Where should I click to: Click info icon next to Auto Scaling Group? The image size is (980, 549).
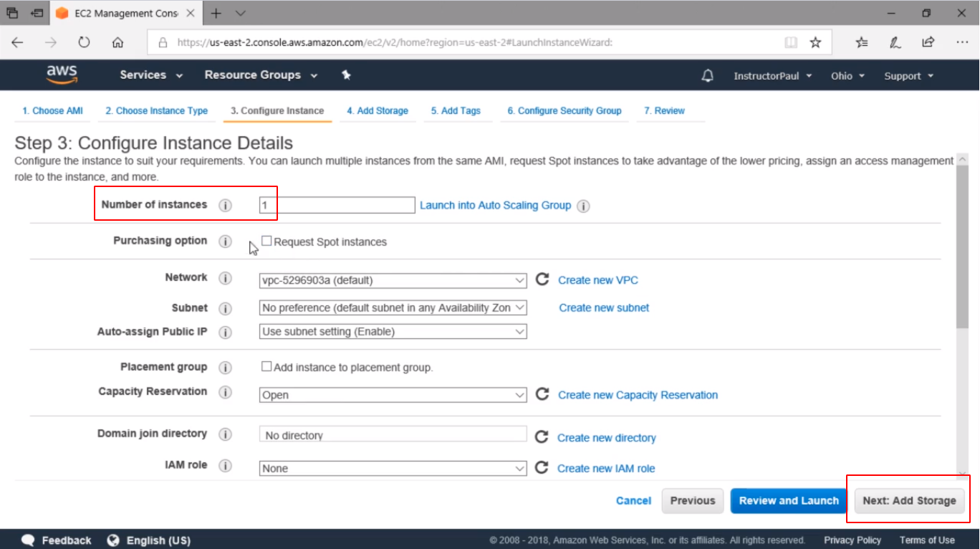(583, 206)
